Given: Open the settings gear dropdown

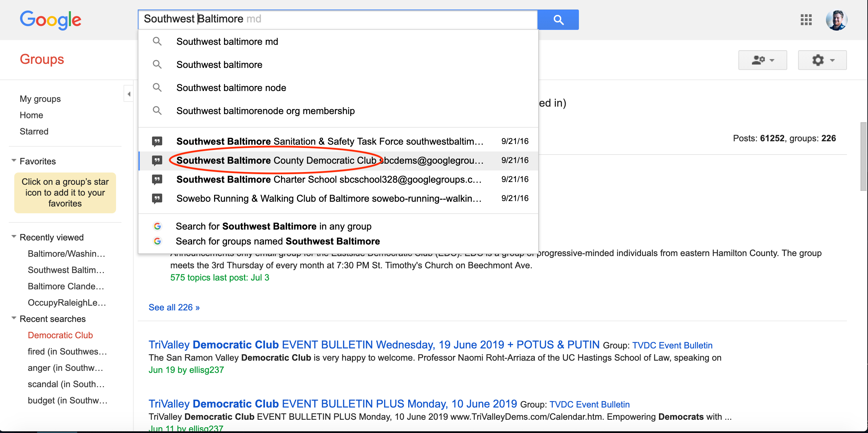Looking at the screenshot, I should [822, 60].
